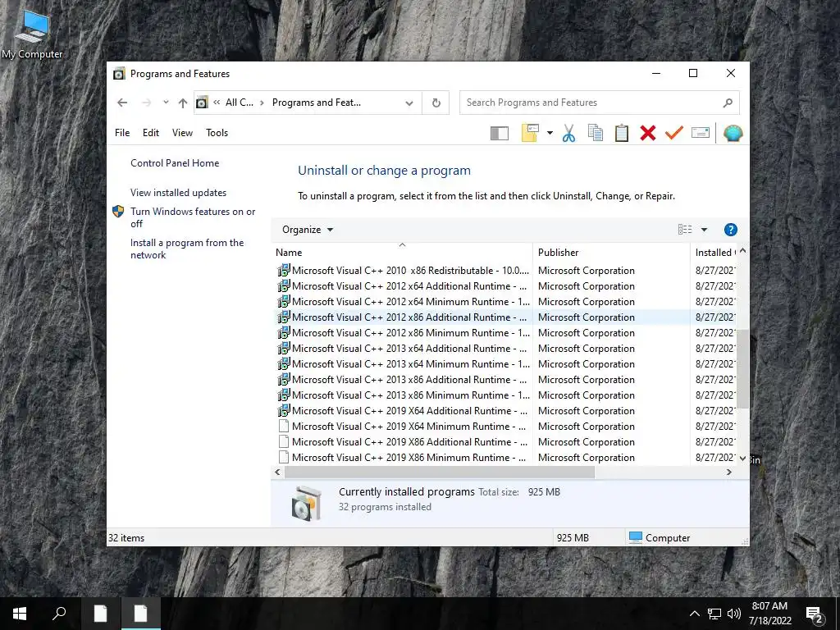Toggle the navigation pane toolbar icon
The image size is (840, 630).
pyautogui.click(x=500, y=133)
